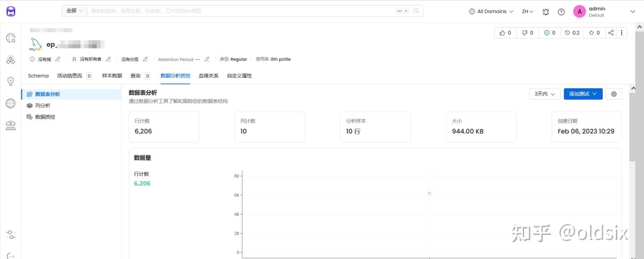Viewport: 644px width, 259px height.
Task: Click the thumbs down vote button
Action: click(528, 33)
